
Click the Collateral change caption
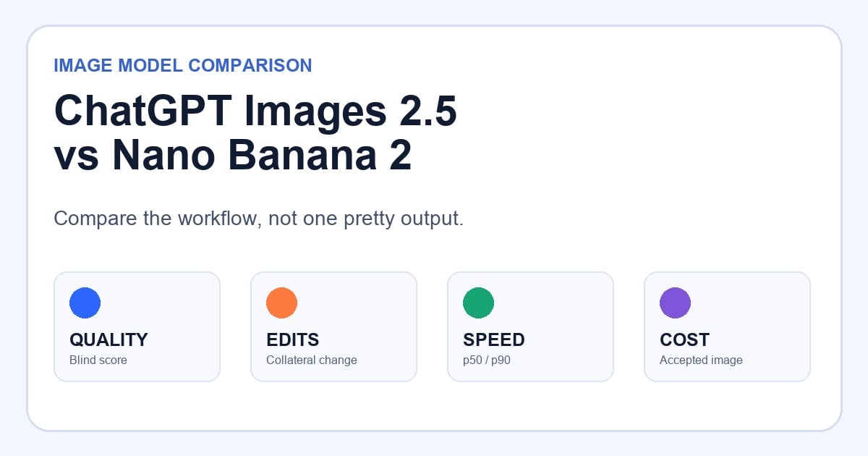click(x=312, y=360)
